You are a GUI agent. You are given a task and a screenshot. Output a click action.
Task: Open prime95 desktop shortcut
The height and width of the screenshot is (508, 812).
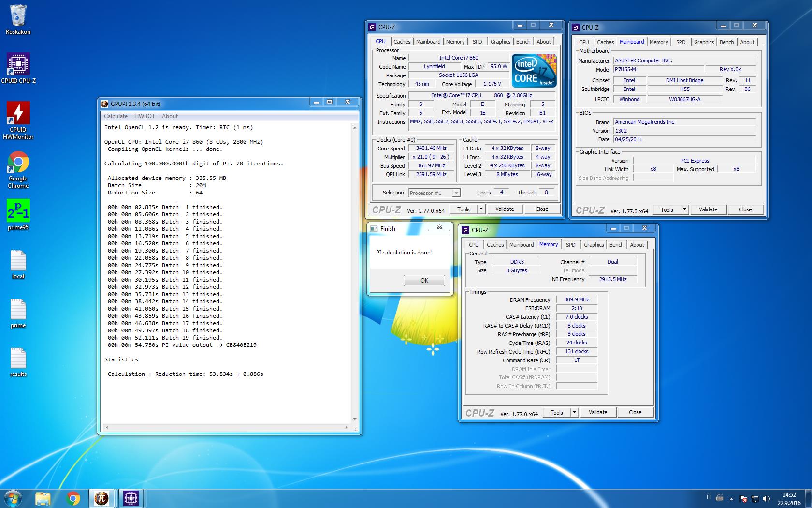coord(18,215)
